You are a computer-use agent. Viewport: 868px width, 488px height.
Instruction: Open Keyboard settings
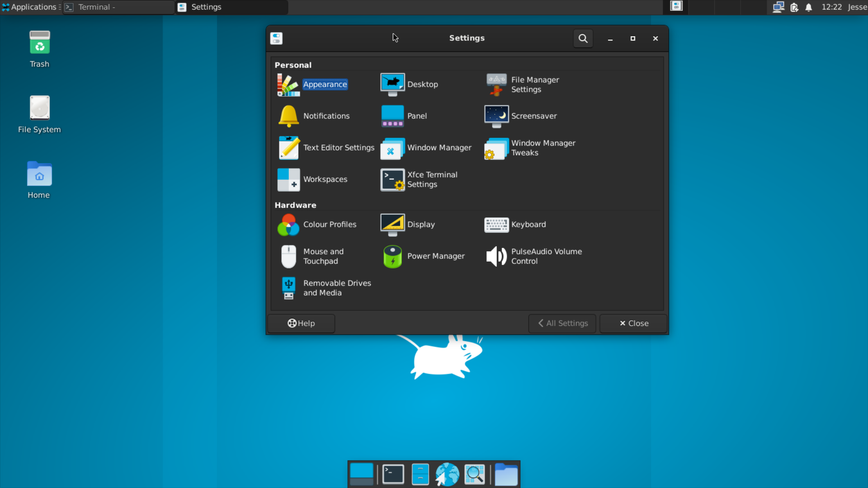[x=515, y=225]
